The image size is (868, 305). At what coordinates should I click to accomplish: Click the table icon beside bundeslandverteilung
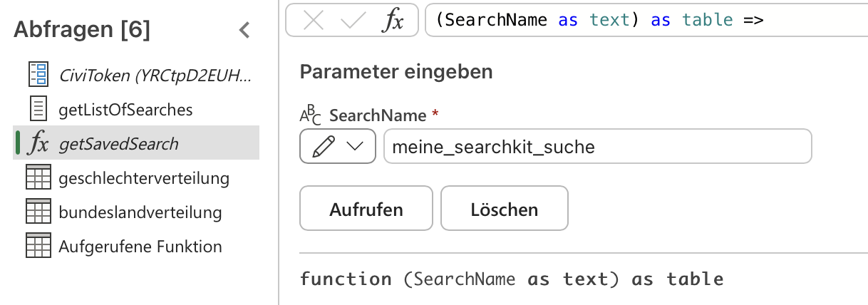[x=37, y=212]
